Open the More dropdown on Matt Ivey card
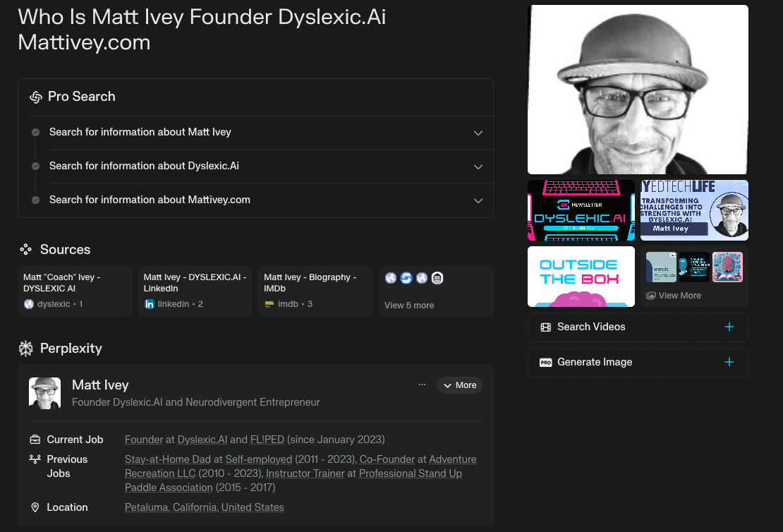Viewport: 783px width, 532px height. click(459, 385)
